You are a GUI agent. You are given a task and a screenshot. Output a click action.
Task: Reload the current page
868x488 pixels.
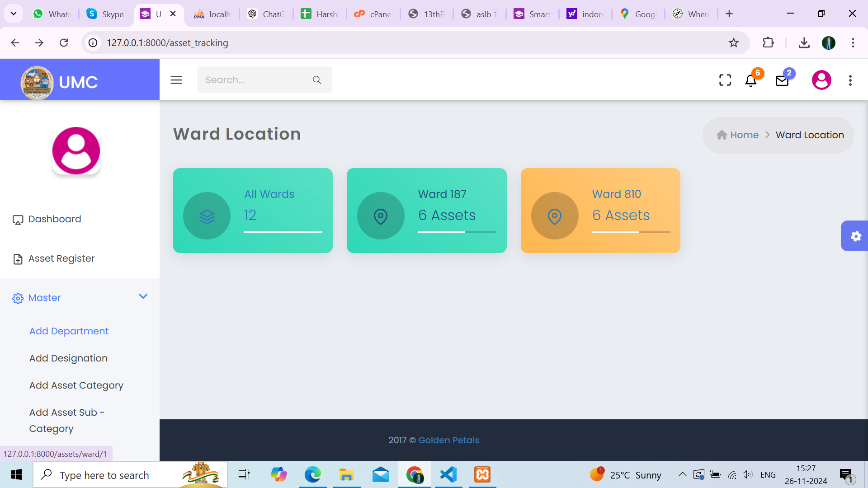click(x=64, y=42)
